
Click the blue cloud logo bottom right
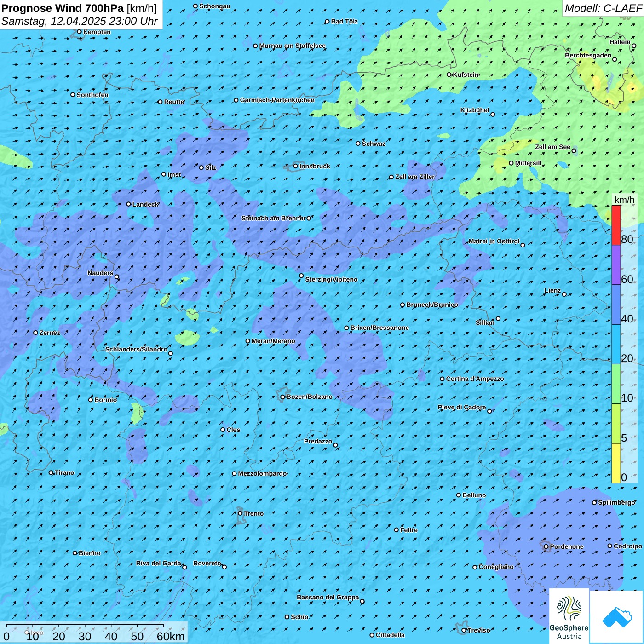616,616
